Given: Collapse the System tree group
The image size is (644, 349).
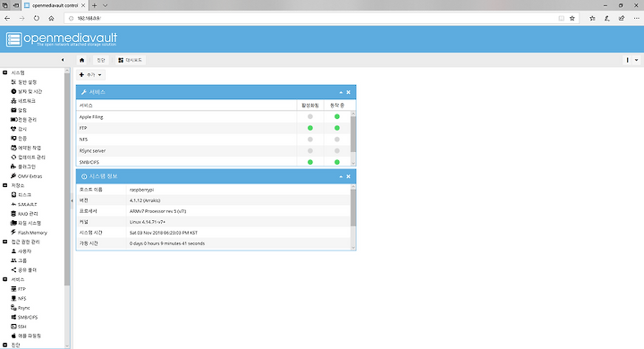Looking at the screenshot, I should click(x=5, y=72).
